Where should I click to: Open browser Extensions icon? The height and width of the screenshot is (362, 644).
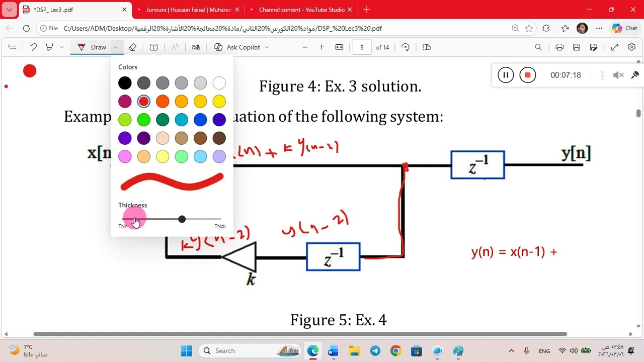tap(546, 28)
